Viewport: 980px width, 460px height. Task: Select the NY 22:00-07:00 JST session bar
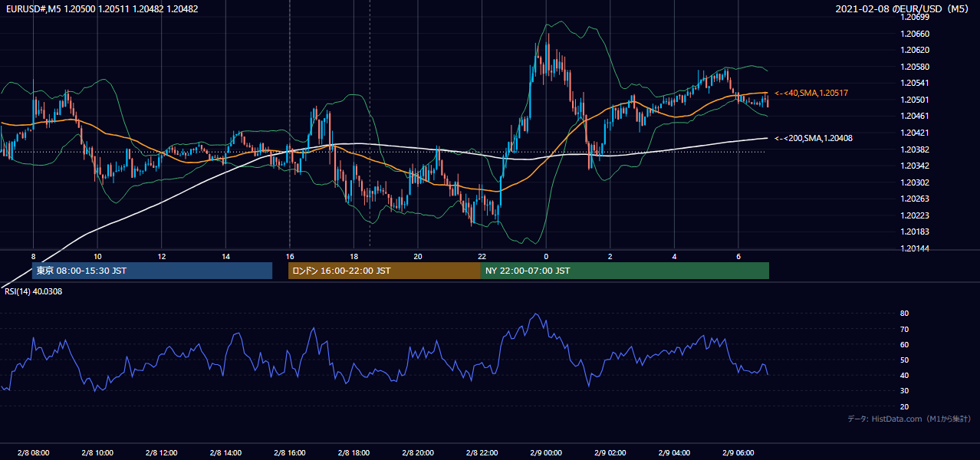click(625, 271)
